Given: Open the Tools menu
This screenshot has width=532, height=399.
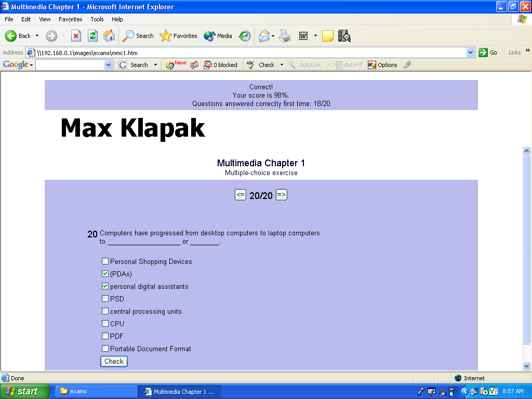Looking at the screenshot, I should click(97, 19).
